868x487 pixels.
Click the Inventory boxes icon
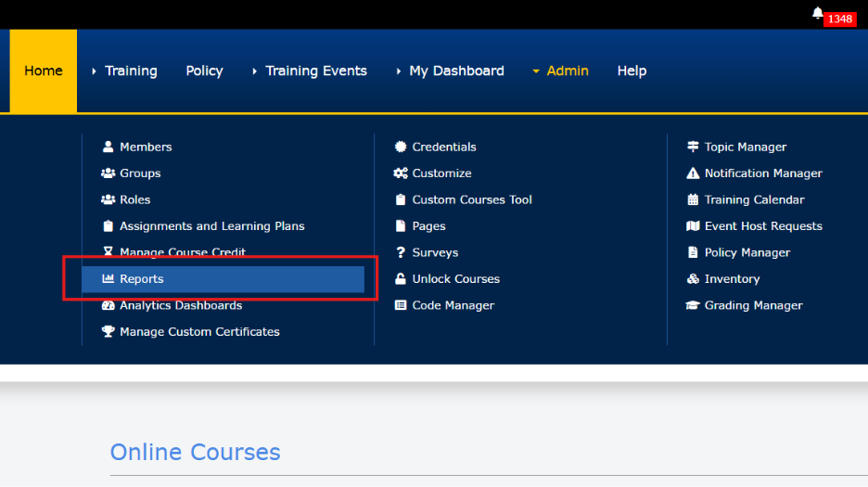[x=693, y=278]
